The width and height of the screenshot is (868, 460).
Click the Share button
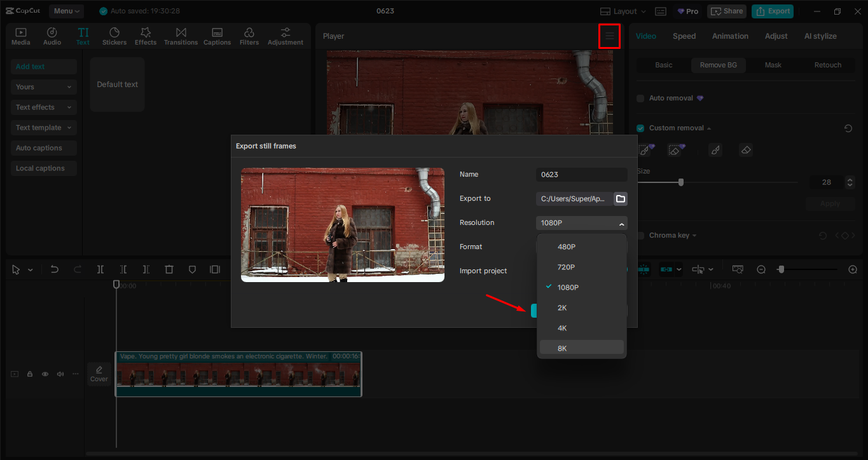tap(726, 11)
